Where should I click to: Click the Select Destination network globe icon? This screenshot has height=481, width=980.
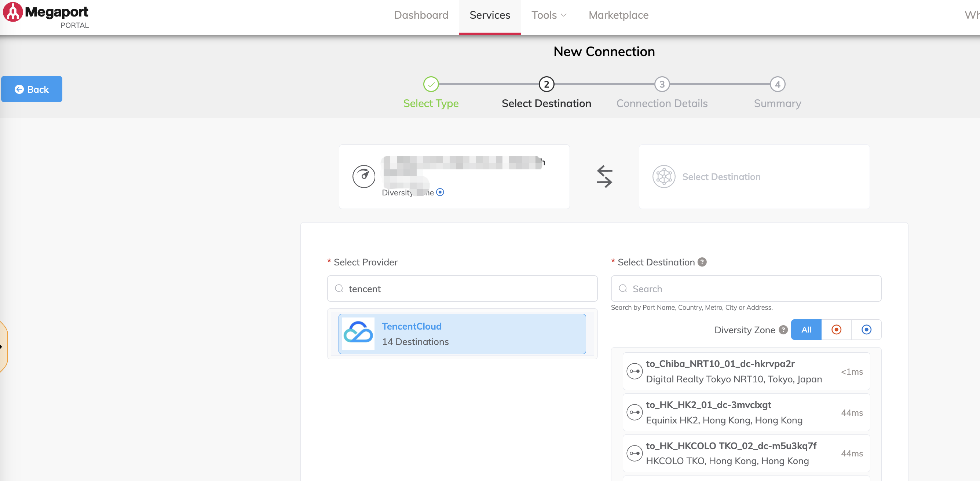[664, 176]
